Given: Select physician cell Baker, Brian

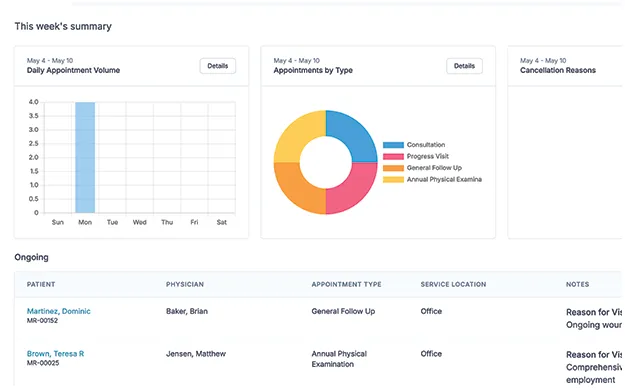Looking at the screenshot, I should pyautogui.click(x=187, y=311).
